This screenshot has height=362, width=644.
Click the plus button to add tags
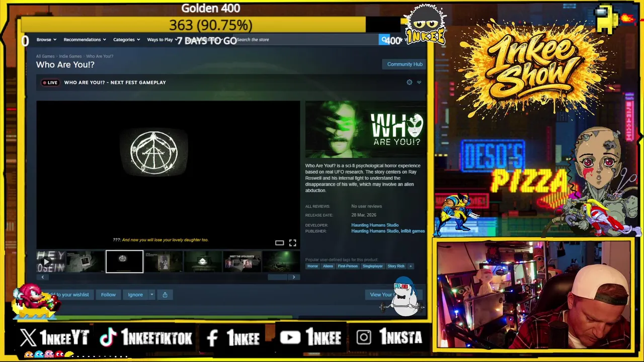411,266
